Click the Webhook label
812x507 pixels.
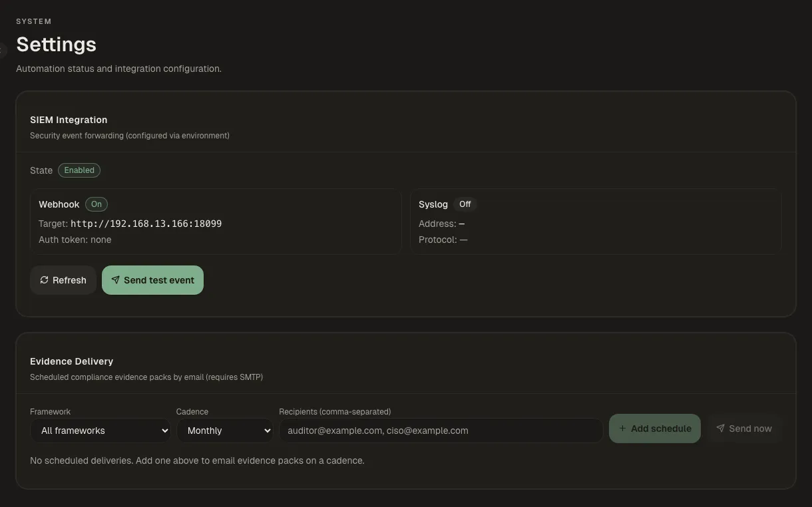[x=59, y=204]
